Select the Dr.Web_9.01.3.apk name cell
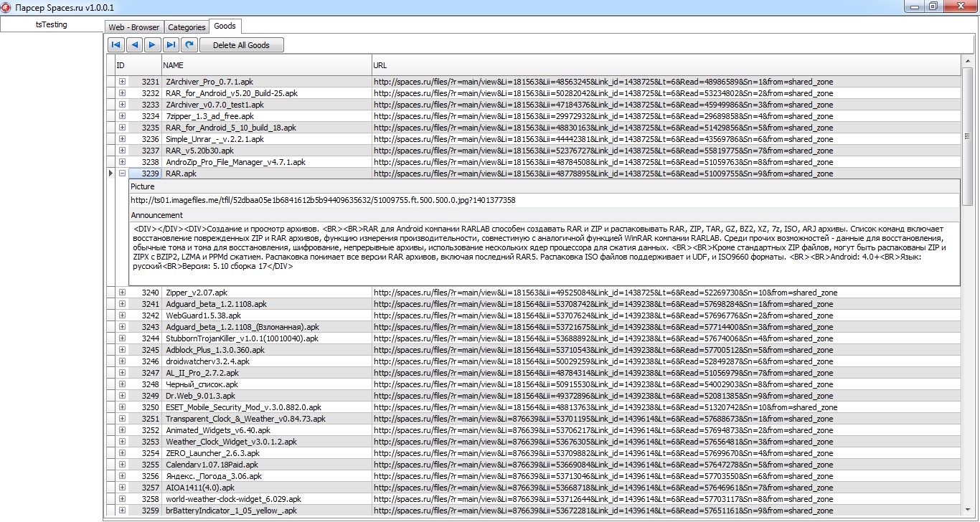The width and height of the screenshot is (980, 522). coord(266,396)
